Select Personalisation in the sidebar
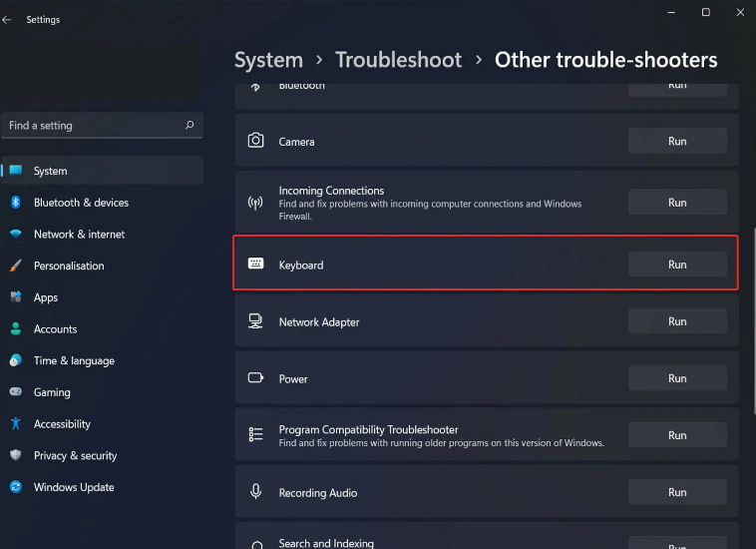 [102, 266]
